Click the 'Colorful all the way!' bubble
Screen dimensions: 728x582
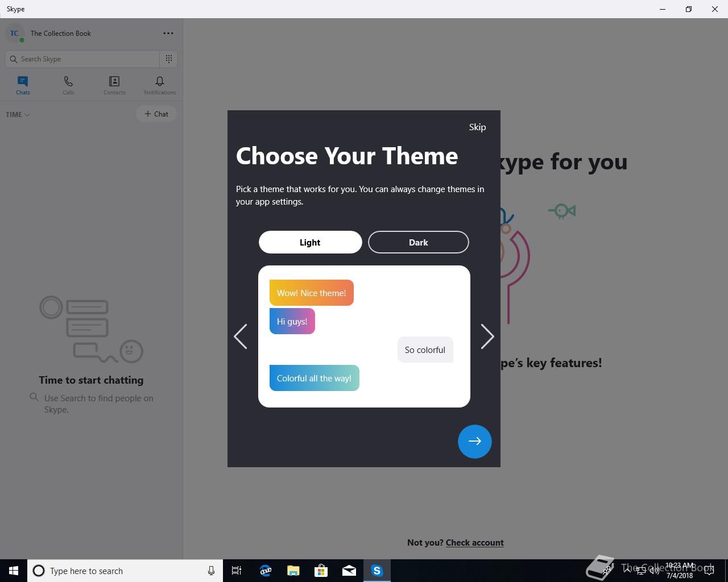[315, 379]
